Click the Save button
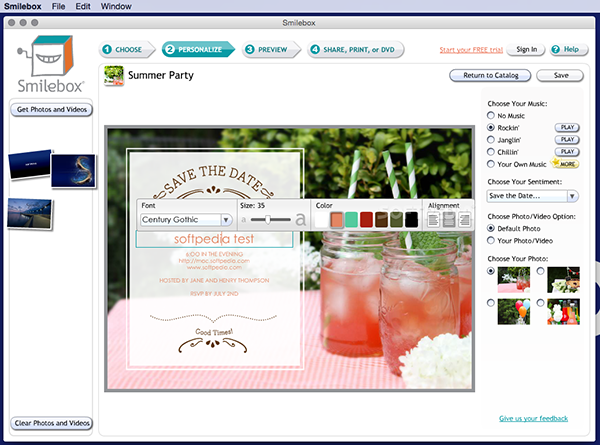The width and height of the screenshot is (600, 445). [x=560, y=75]
